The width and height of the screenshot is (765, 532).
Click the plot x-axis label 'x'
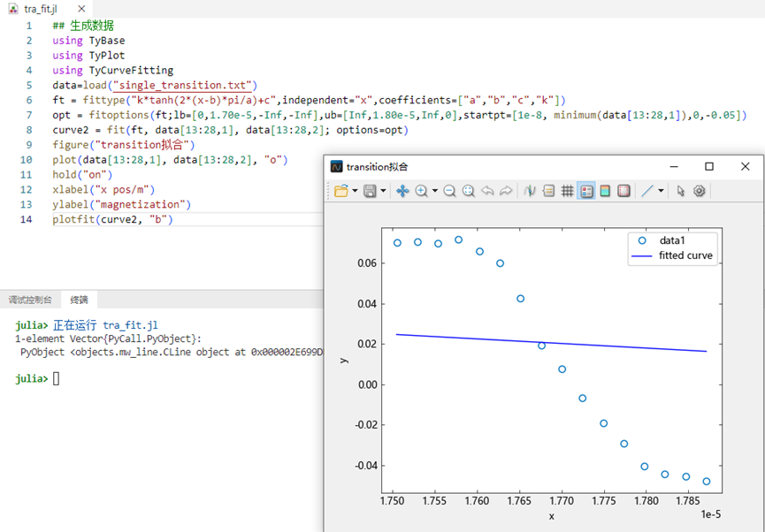point(551,516)
